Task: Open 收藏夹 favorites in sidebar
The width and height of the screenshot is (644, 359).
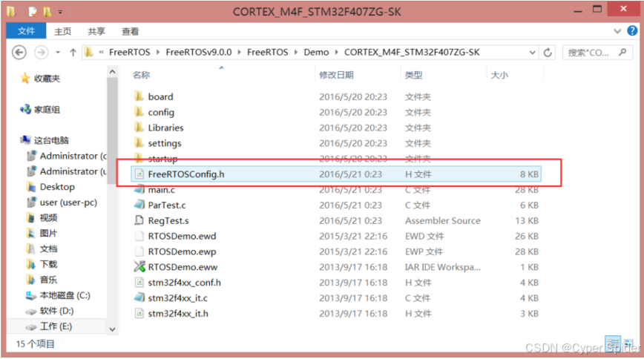Action: point(47,79)
